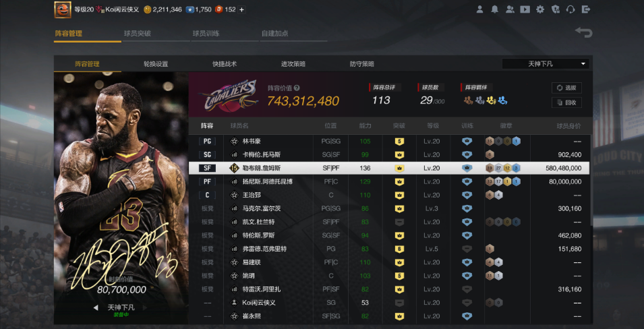Image resolution: width=644 pixels, height=329 pixels.
Task: Click the LeBron James player card image
Action: (121, 182)
